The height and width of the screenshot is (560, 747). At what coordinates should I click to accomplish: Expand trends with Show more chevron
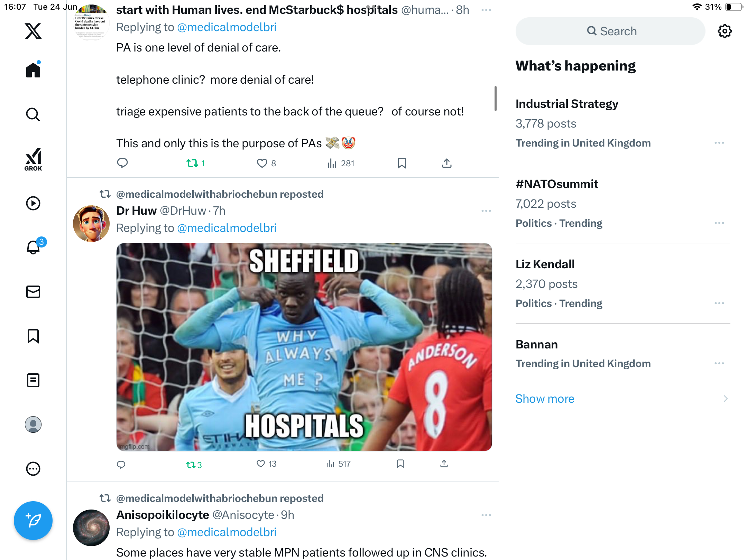point(726,399)
